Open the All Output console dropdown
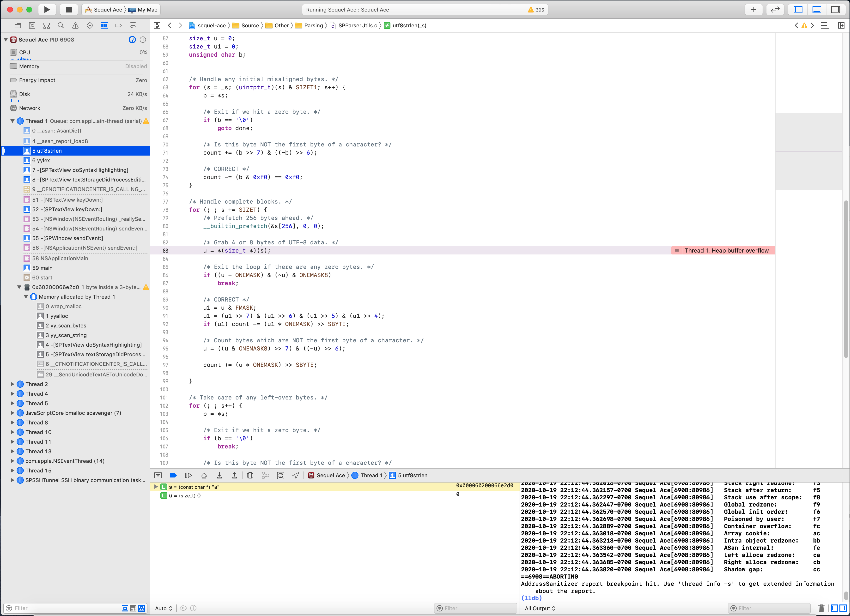850x616 pixels. pos(540,608)
